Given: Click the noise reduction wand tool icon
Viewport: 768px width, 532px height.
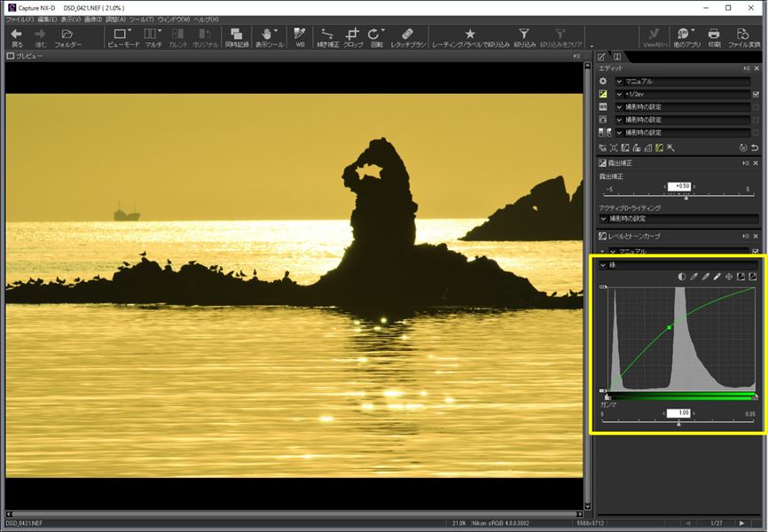Looking at the screenshot, I should [x=670, y=147].
